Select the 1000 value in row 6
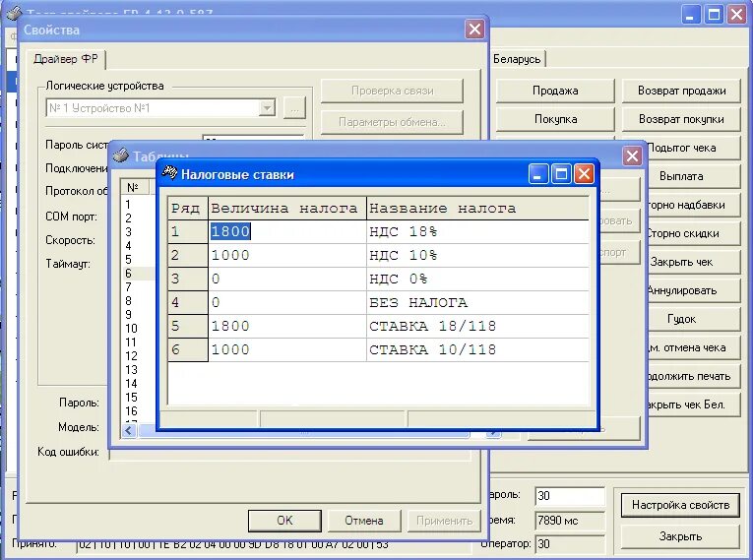The image size is (753, 560). click(x=287, y=349)
